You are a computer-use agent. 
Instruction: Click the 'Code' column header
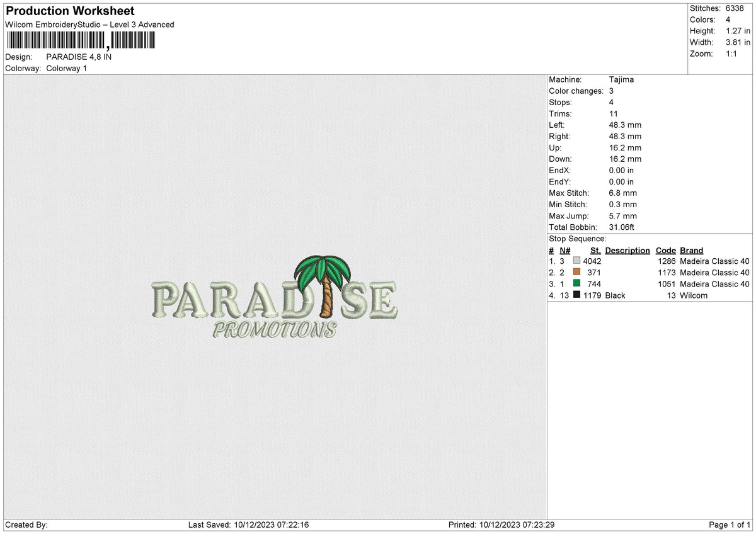(665, 250)
